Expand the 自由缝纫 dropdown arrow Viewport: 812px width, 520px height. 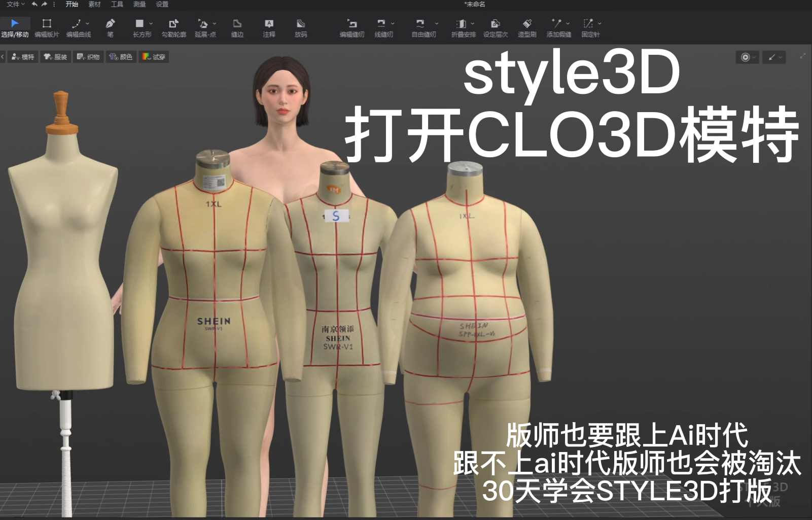[x=437, y=23]
